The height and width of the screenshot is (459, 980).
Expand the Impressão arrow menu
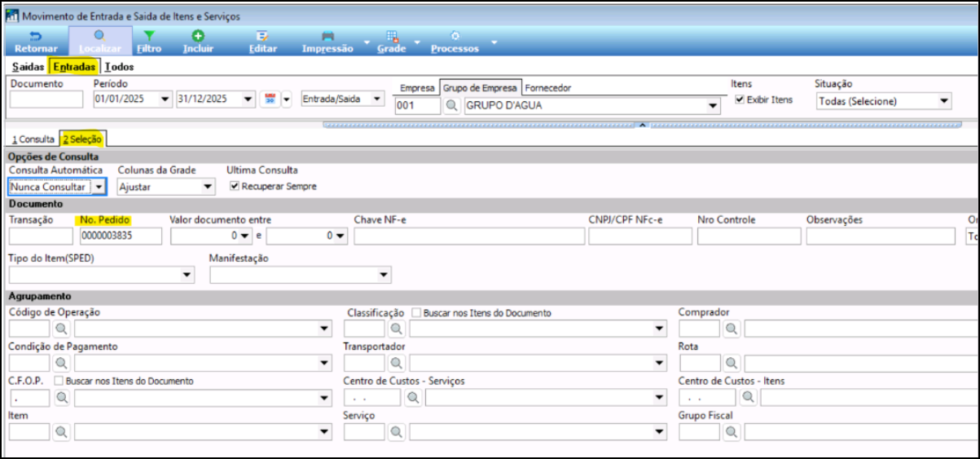[x=366, y=42]
